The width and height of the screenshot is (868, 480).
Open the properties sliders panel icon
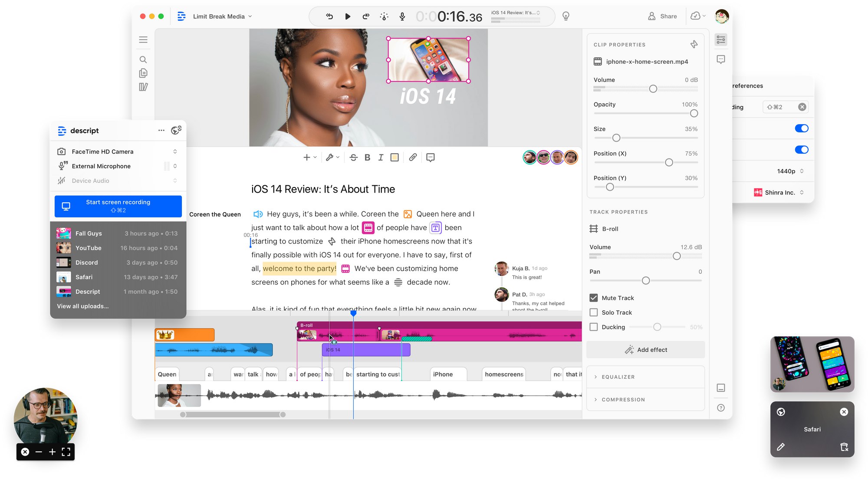[x=721, y=40]
